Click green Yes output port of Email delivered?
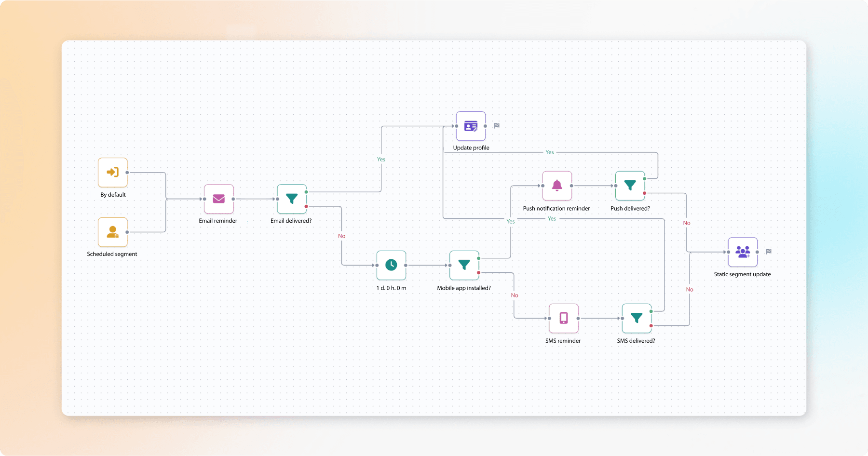 click(x=306, y=192)
